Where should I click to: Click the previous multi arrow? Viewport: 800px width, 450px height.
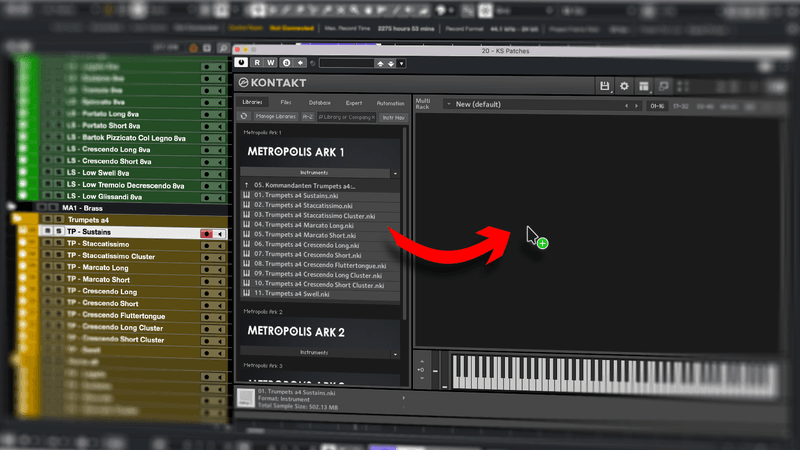point(627,106)
